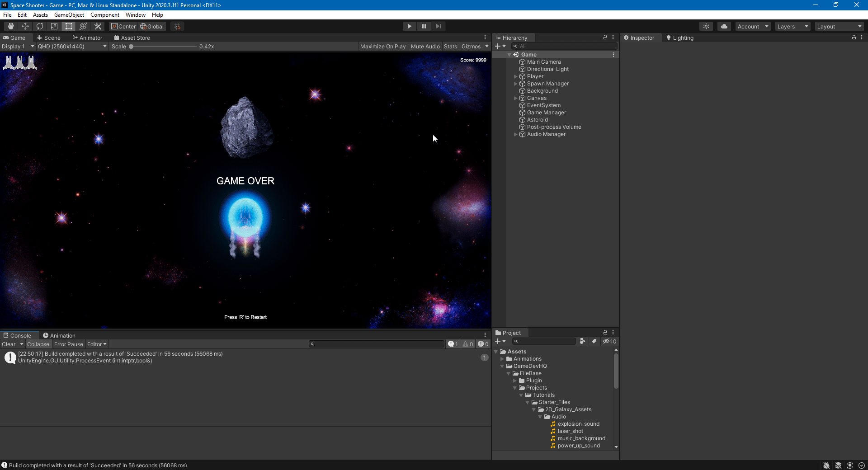
Task: Toggle Global handle rotation
Action: pos(152,26)
